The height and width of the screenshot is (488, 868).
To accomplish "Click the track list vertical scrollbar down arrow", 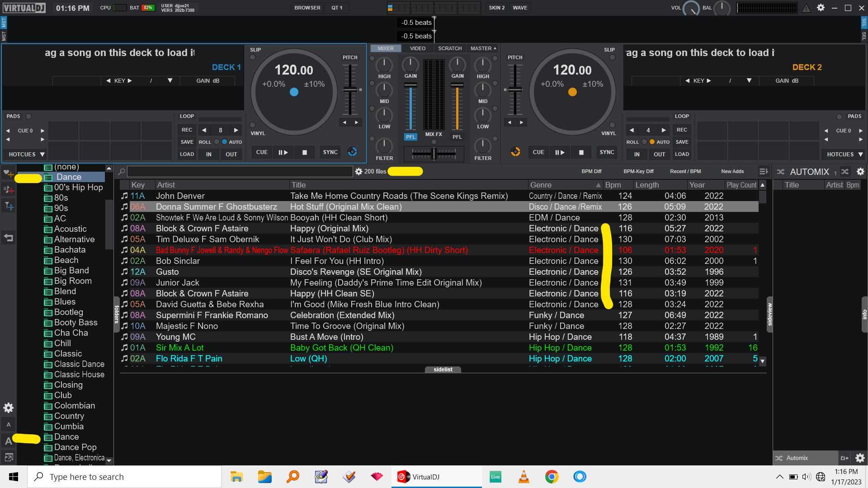I will click(x=763, y=361).
